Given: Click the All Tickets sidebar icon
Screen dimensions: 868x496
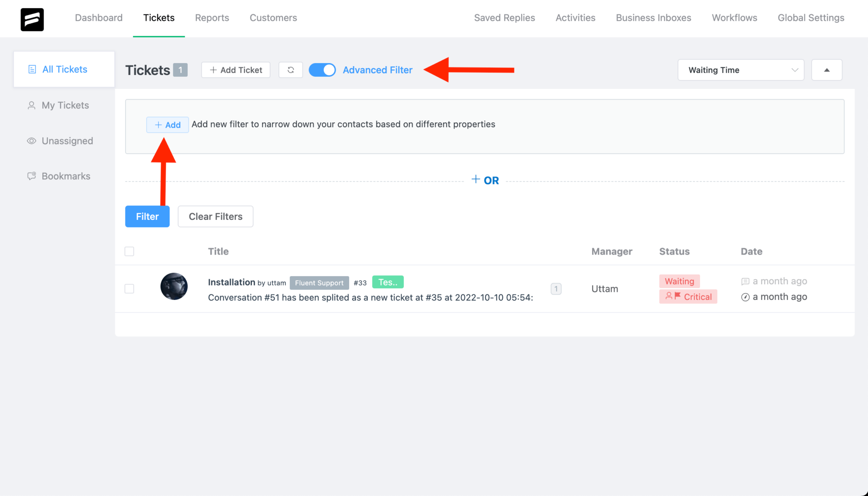Looking at the screenshot, I should tap(32, 69).
